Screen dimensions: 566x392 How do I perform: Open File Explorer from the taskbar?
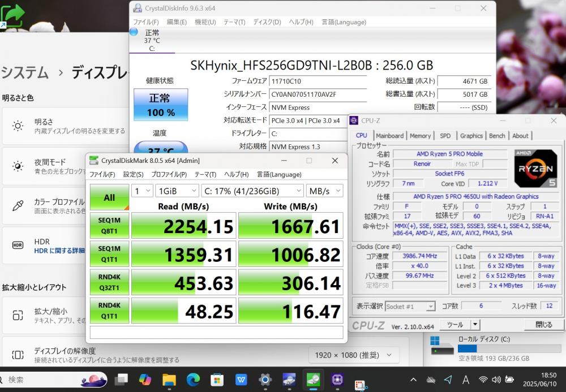[x=169, y=380]
